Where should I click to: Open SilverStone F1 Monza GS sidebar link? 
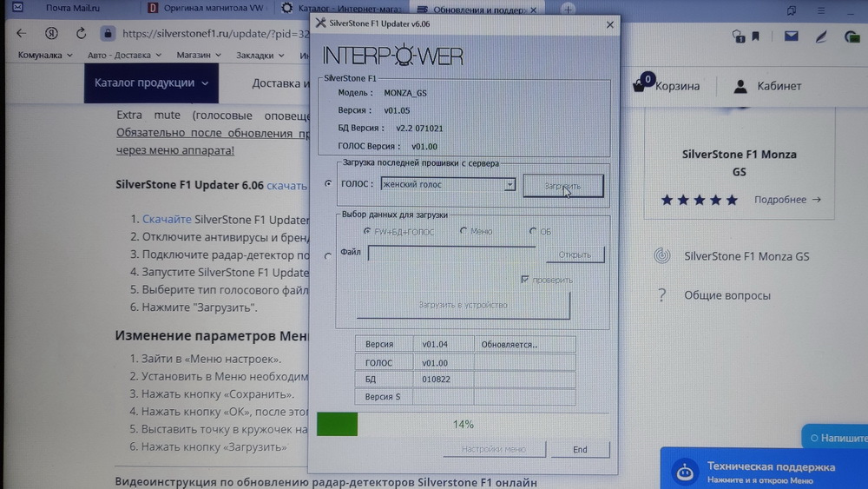tap(746, 256)
